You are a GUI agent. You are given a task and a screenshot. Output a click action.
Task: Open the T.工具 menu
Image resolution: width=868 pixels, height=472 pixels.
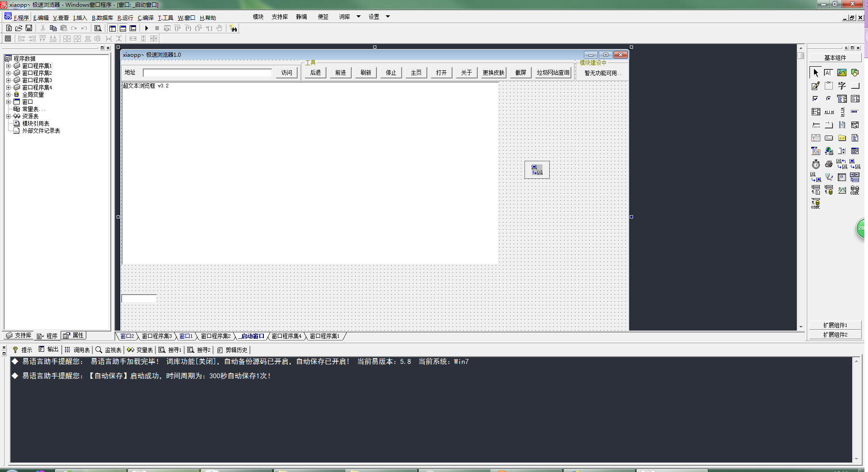click(165, 18)
